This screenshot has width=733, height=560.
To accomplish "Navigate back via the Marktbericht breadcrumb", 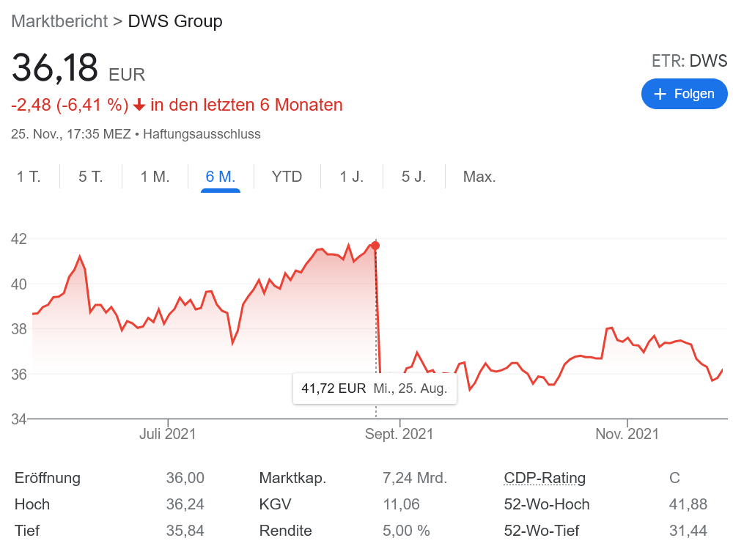I will 59,21.
